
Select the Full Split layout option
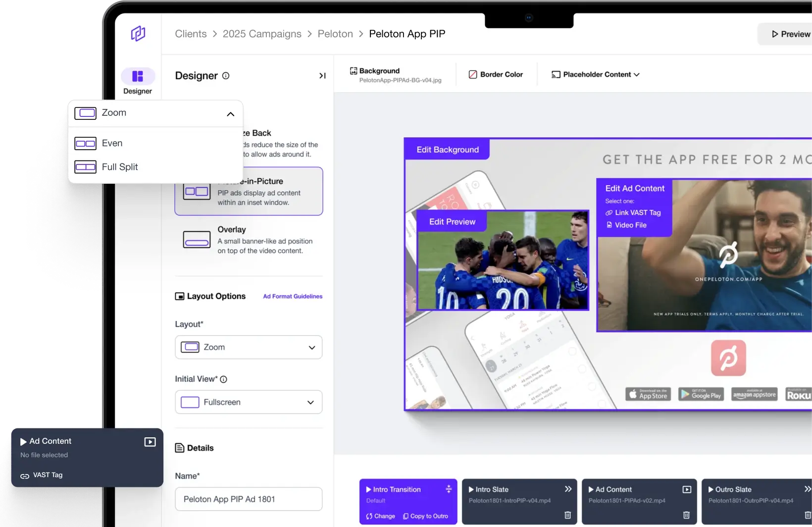click(x=155, y=167)
